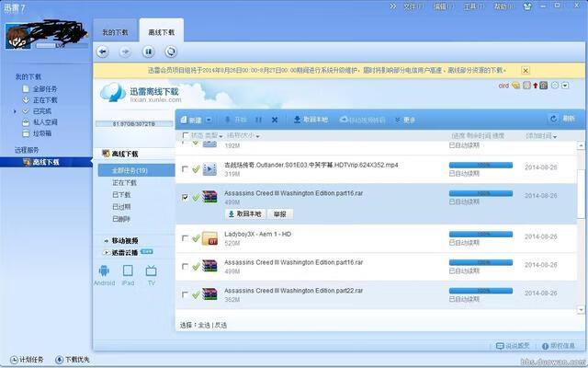This screenshot has height=368, width=588.
Task: Click the iPad device icon
Action: [128, 270]
